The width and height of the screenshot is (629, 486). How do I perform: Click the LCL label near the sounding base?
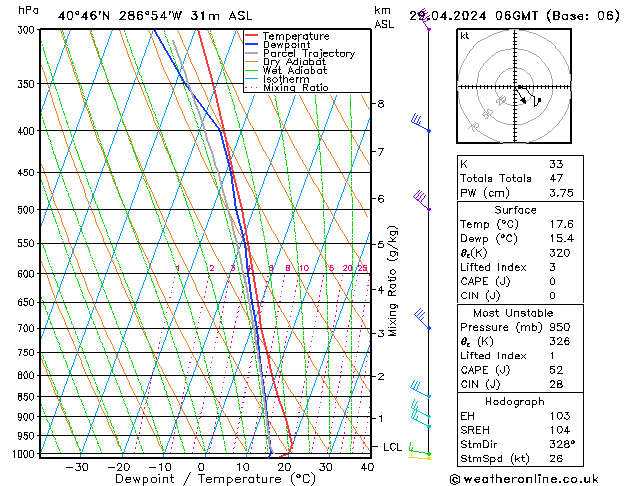tap(392, 447)
